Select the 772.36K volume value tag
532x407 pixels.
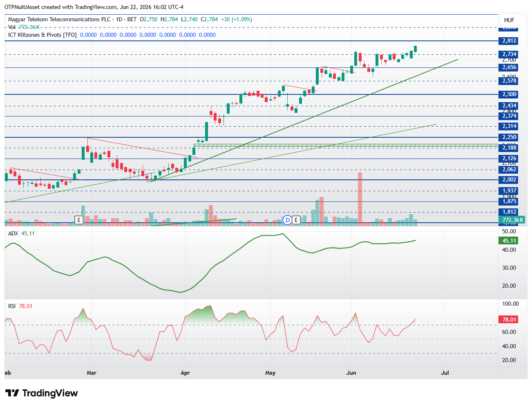tap(512, 220)
